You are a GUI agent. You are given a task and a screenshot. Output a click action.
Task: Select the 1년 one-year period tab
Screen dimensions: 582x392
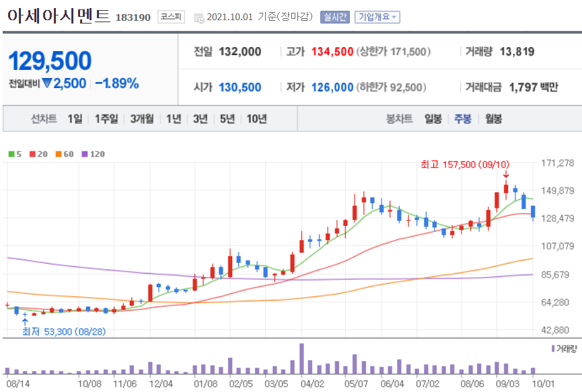point(174,118)
